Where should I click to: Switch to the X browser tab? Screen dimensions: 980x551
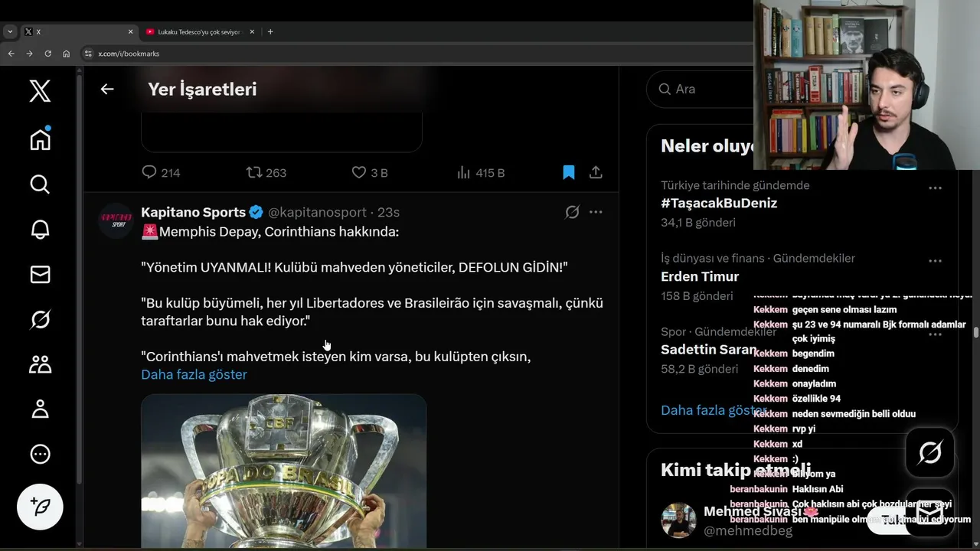pos(77,31)
